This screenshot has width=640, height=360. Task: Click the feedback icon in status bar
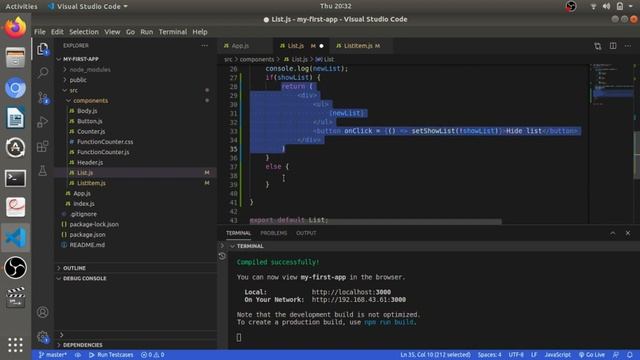pyautogui.click(x=616, y=355)
